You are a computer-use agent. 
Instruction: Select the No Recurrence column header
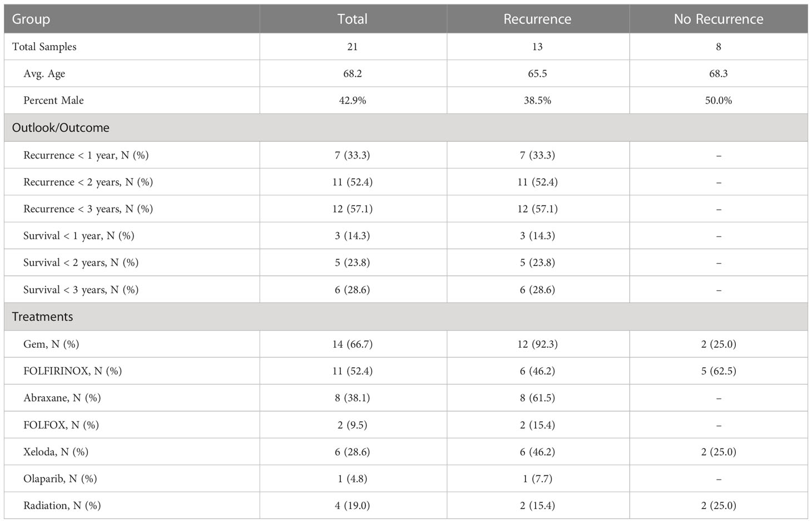(x=719, y=19)
